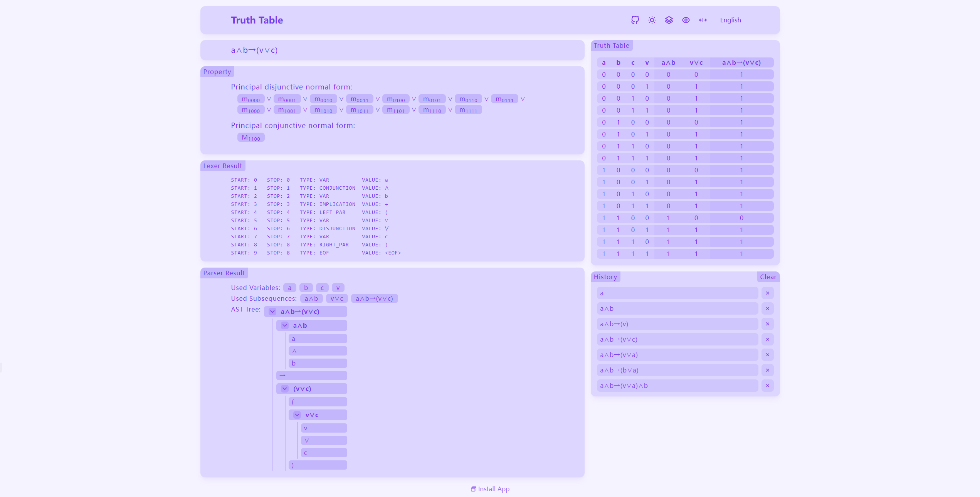
Task: Delete history entry a∧b→(v) with ×
Action: click(767, 324)
